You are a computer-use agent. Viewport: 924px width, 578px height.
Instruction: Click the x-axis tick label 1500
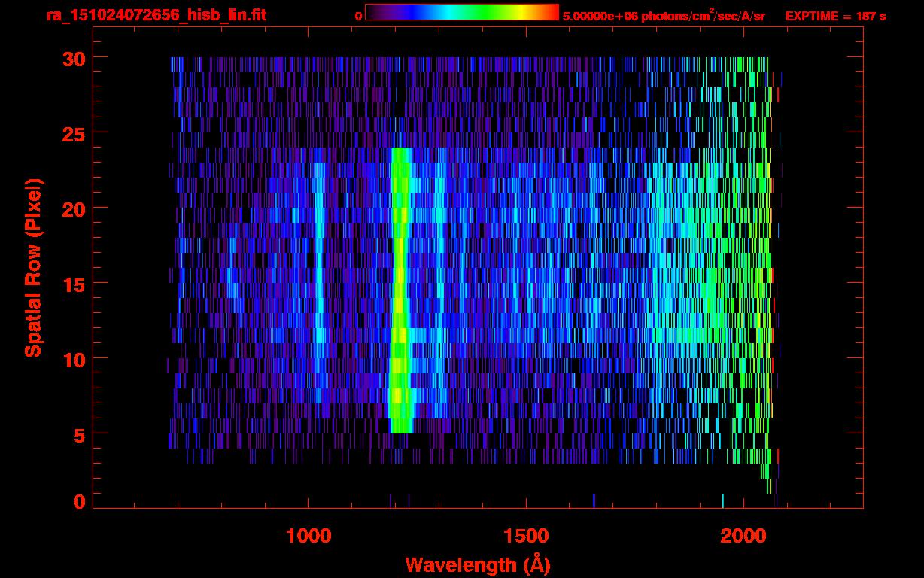click(526, 536)
